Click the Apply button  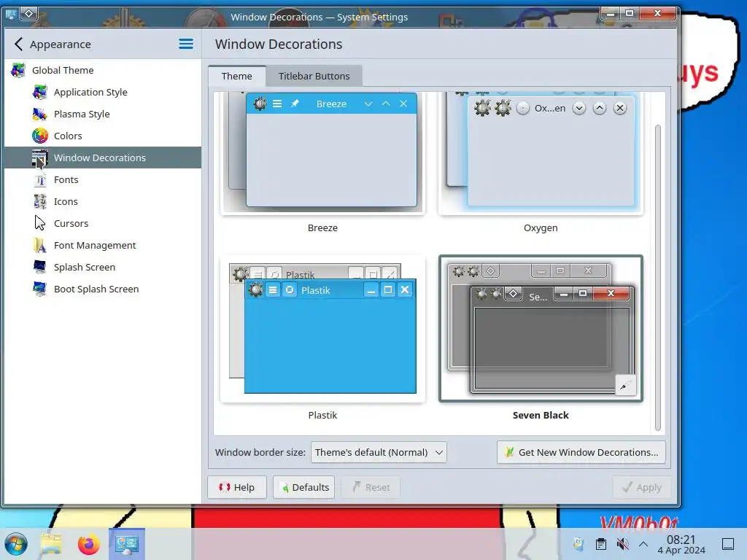coord(642,487)
